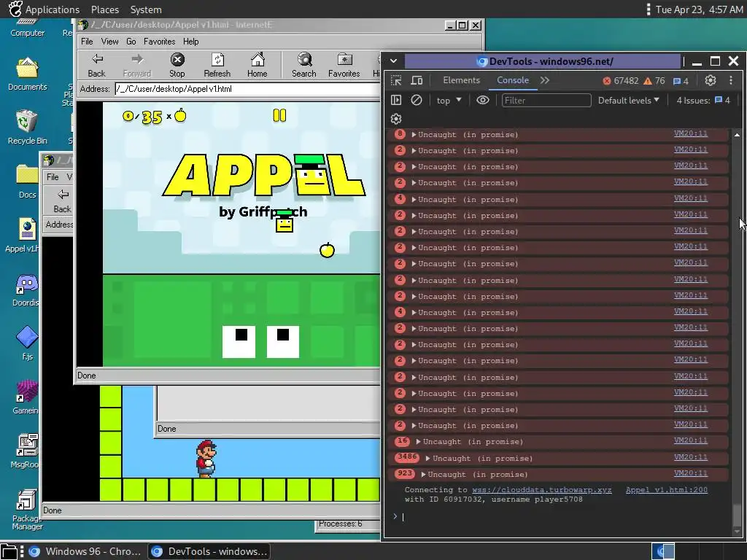This screenshot has width=747, height=560.
Task: Toggle the live expression eye icon
Action: [x=483, y=100]
